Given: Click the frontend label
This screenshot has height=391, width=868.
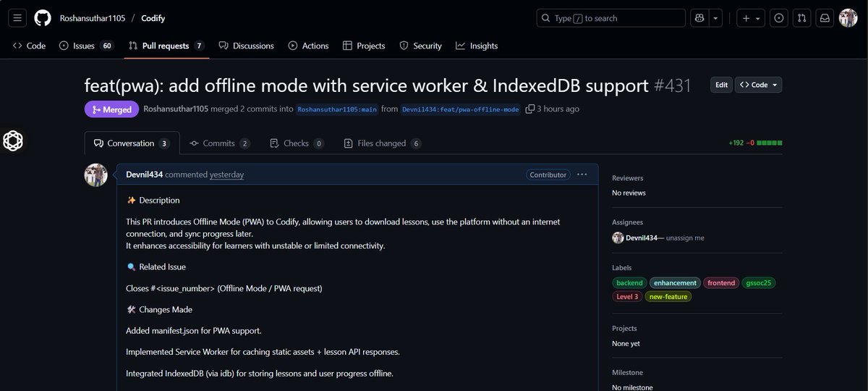Looking at the screenshot, I should (721, 283).
